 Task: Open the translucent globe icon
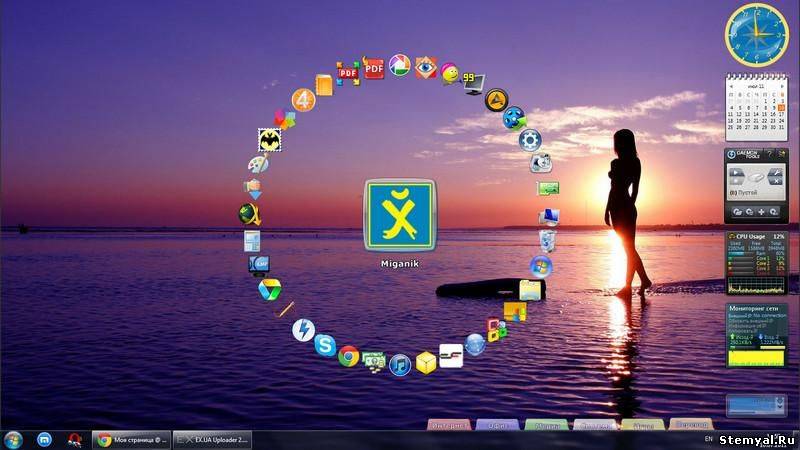click(x=475, y=344)
